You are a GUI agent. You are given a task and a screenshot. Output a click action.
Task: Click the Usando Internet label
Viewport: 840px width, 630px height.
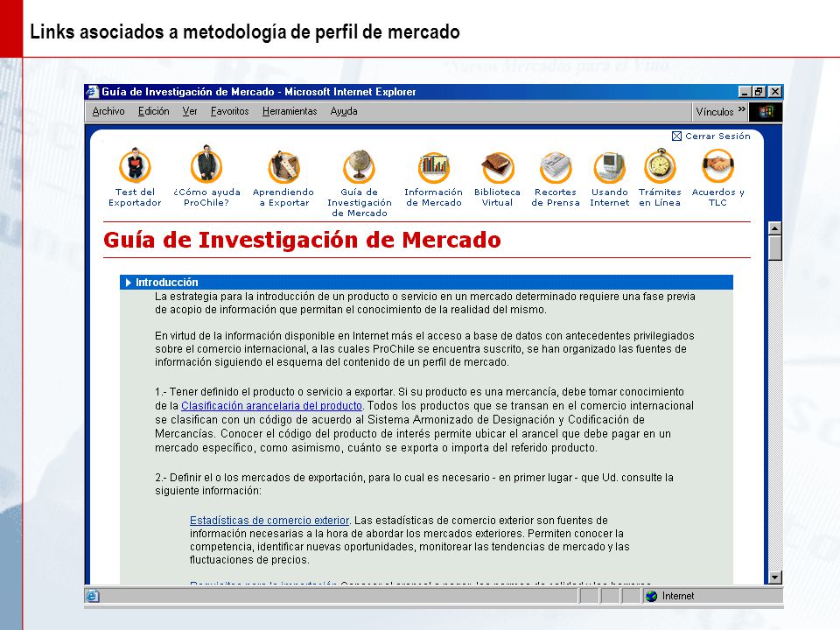click(610, 197)
